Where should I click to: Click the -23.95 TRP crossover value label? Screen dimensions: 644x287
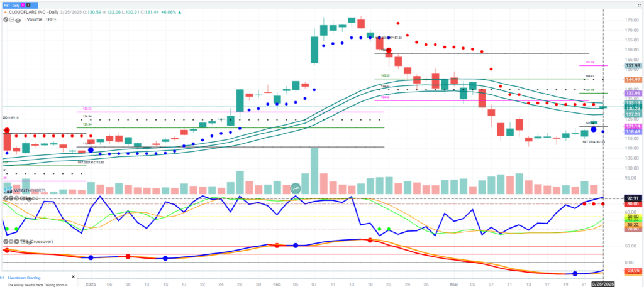tap(633, 271)
